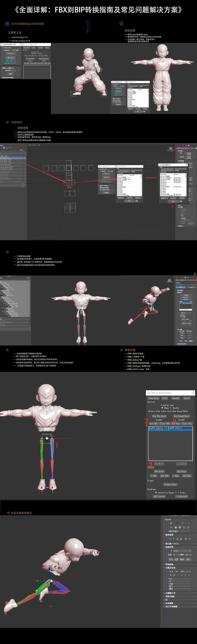
Task: Click the Biped Playback icon
Action: pyautogui.click(x=171, y=527)
